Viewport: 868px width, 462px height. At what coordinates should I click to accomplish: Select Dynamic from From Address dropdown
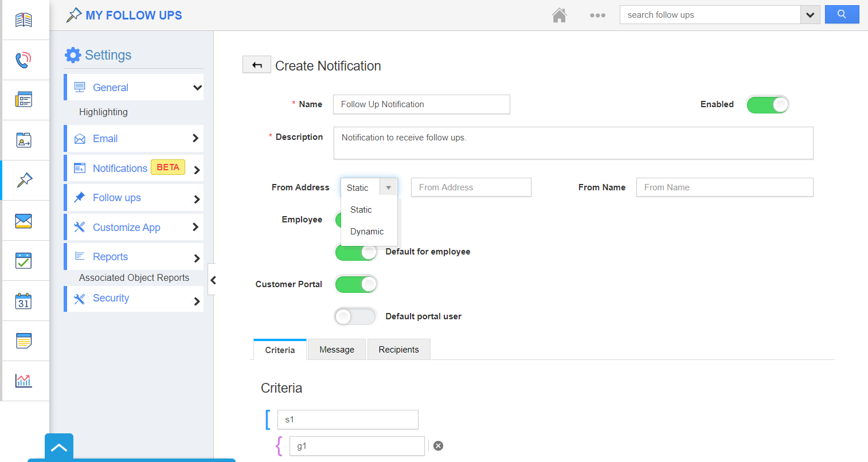367,232
